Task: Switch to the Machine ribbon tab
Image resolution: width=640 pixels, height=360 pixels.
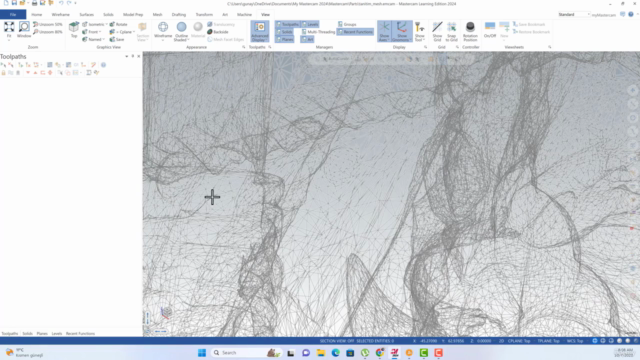Action: point(244,15)
